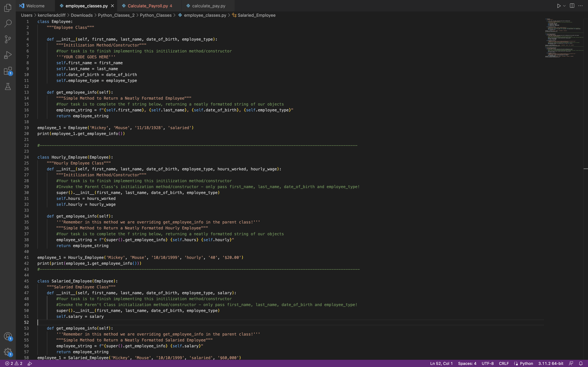Click the Run Python File play button
This screenshot has height=367, width=588.
pyautogui.click(x=559, y=6)
